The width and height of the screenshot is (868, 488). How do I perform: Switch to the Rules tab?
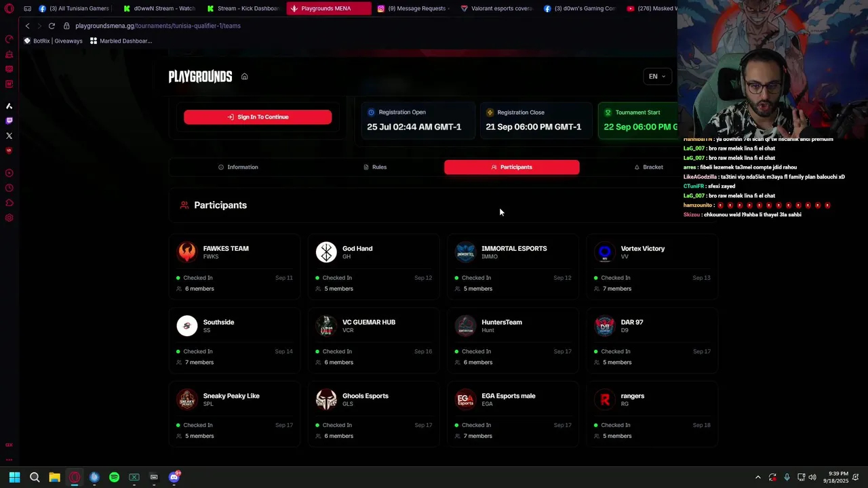click(375, 167)
